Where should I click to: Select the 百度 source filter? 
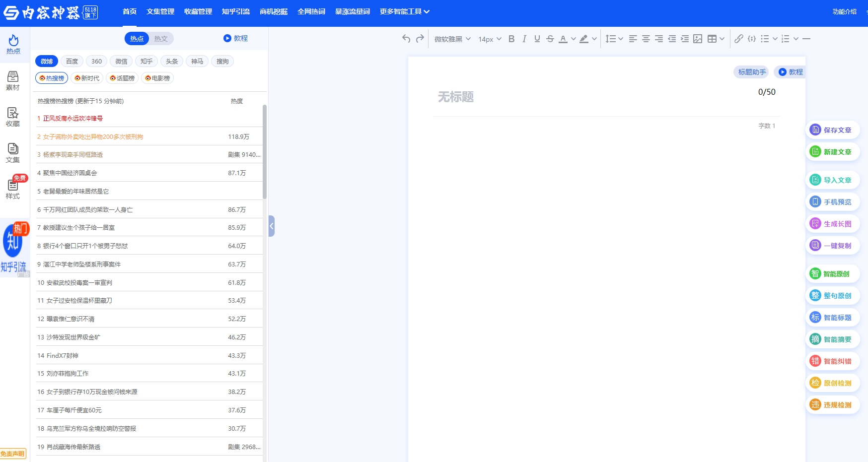(x=72, y=62)
